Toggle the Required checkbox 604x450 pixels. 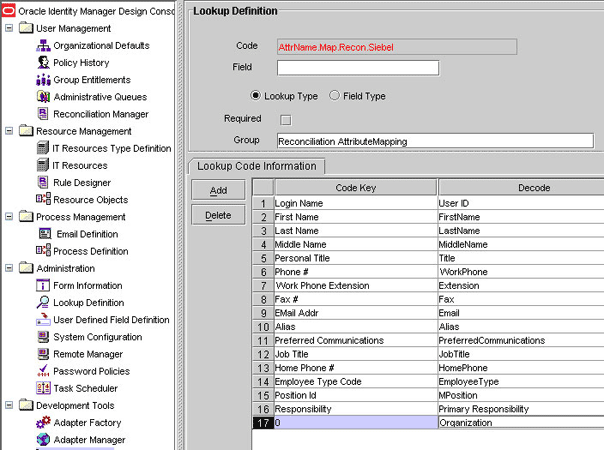[286, 120]
